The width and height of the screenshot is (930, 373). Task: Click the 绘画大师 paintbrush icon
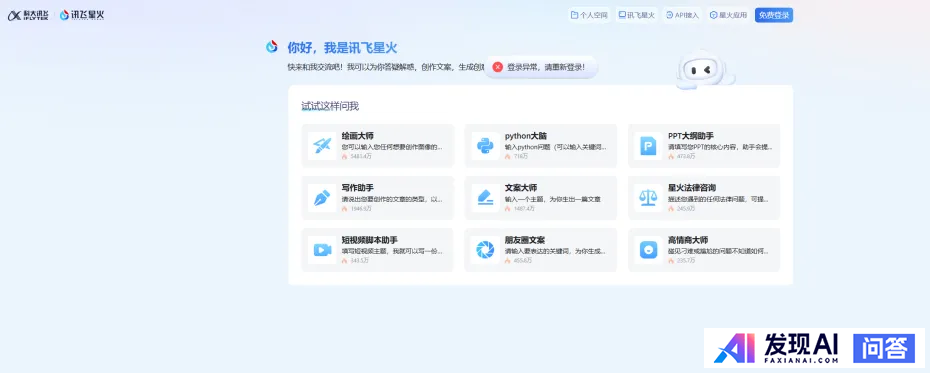[322, 146]
